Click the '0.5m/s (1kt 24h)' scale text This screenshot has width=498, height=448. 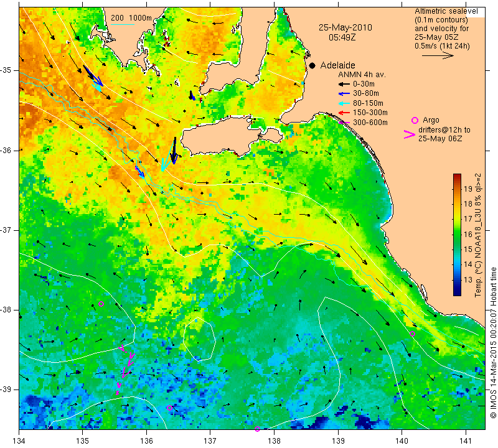(442, 45)
